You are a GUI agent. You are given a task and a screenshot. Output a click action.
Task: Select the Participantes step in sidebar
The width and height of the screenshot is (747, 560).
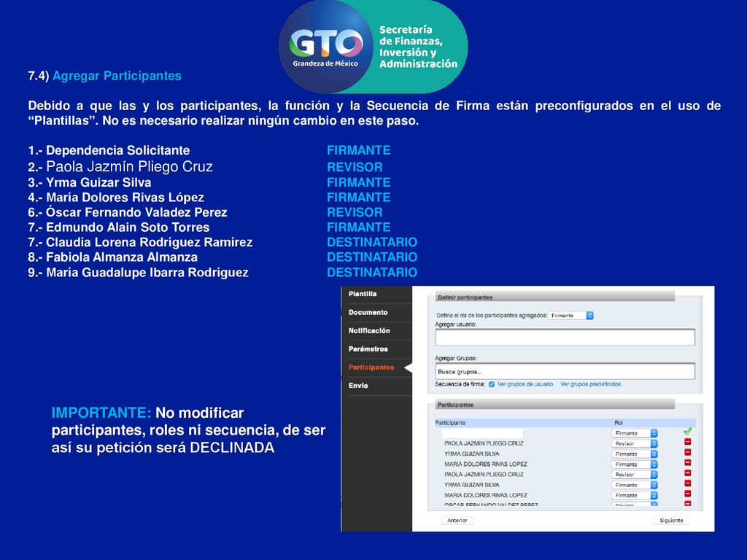pos(371,367)
